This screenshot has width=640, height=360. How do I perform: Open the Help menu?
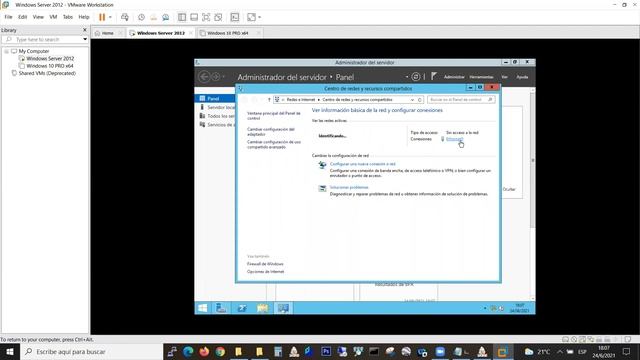pos(84,17)
